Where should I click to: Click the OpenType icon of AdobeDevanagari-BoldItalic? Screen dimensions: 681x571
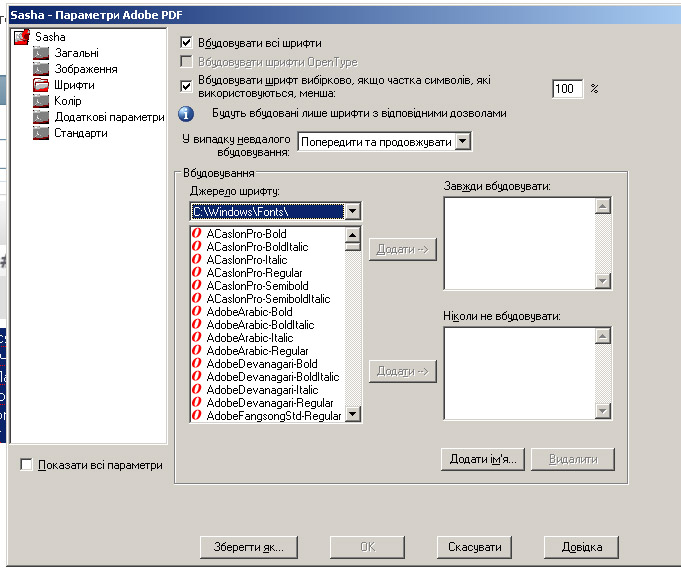197,376
